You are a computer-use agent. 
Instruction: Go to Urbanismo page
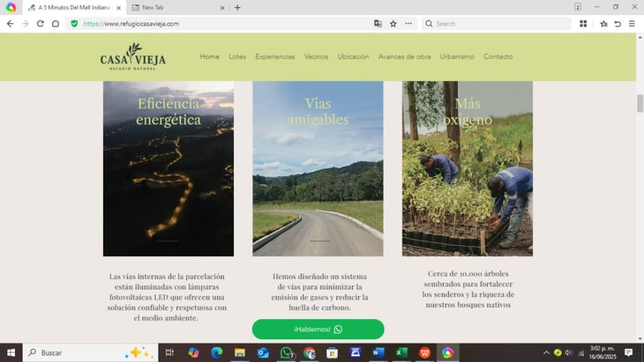(x=457, y=56)
